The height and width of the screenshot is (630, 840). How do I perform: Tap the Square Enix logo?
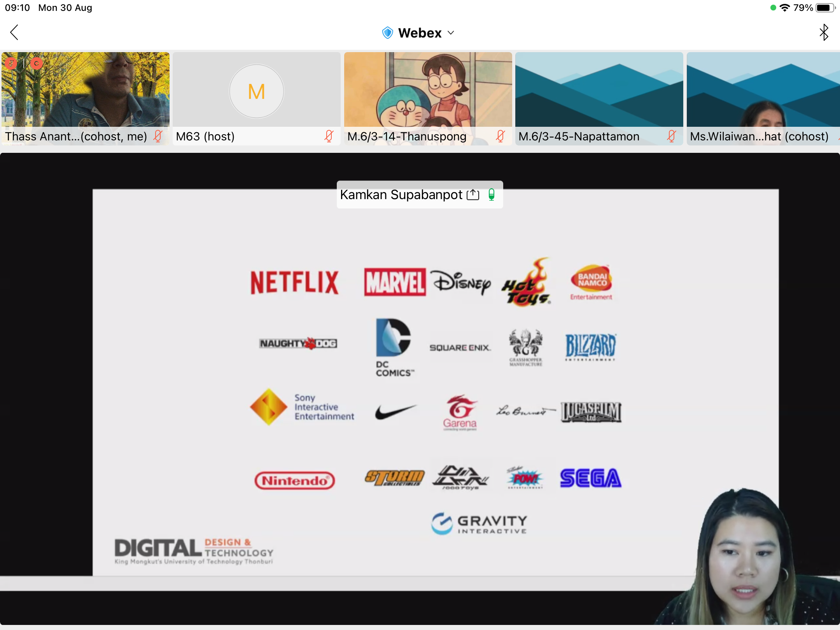[460, 347]
